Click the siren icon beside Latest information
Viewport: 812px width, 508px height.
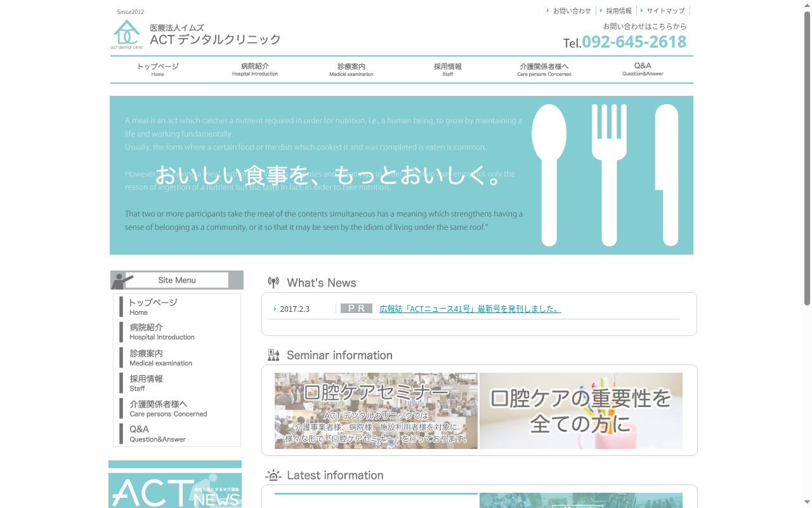tap(273, 475)
